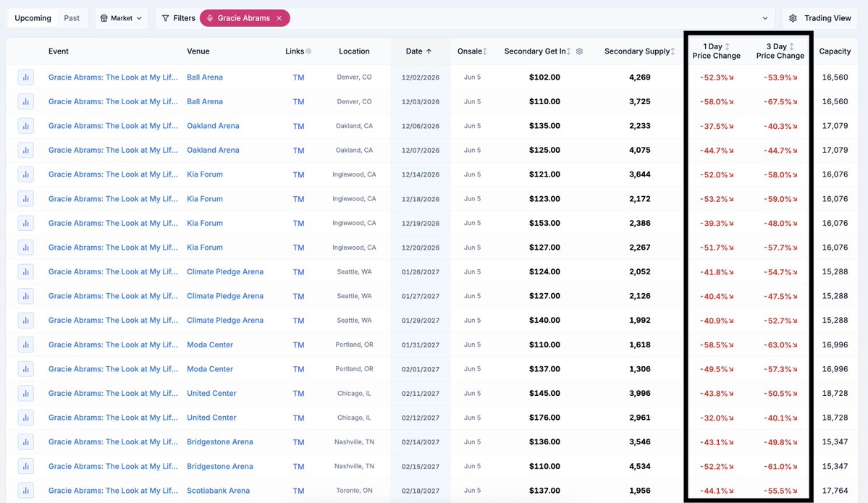This screenshot has width=868, height=503.
Task: Sort by Secondary Get In column
Action: tap(537, 51)
